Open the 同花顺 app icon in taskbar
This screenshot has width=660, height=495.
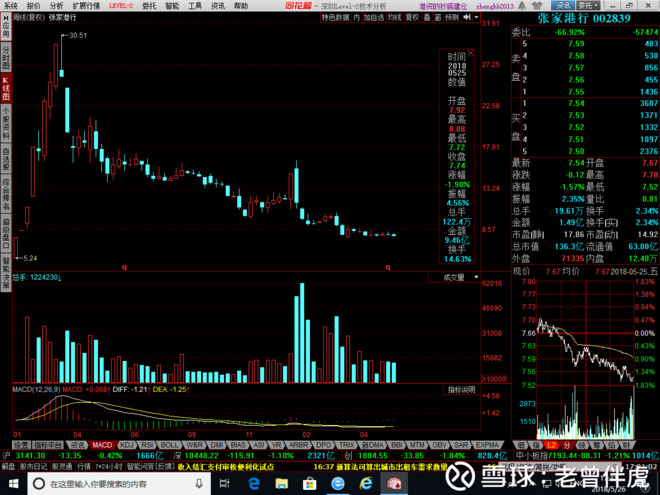[x=394, y=484]
